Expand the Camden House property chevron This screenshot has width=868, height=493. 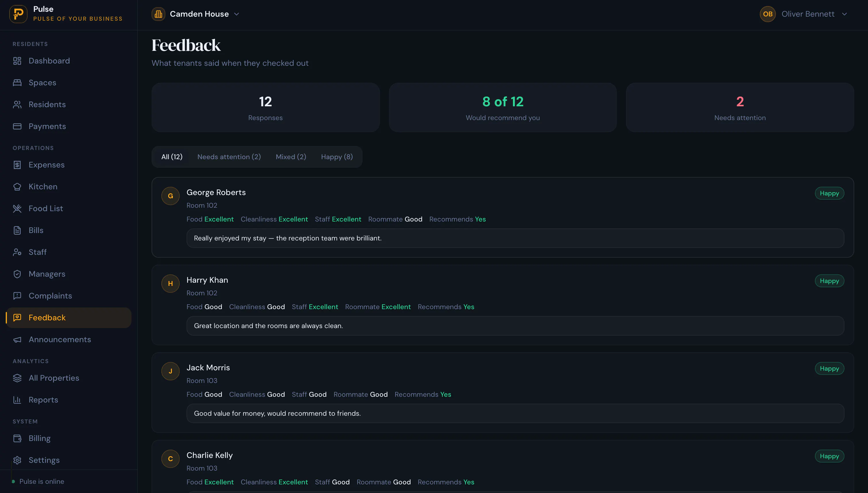coord(237,14)
